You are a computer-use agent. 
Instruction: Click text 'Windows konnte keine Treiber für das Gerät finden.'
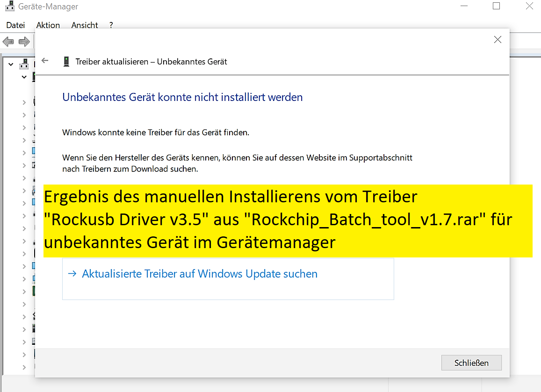(x=156, y=132)
